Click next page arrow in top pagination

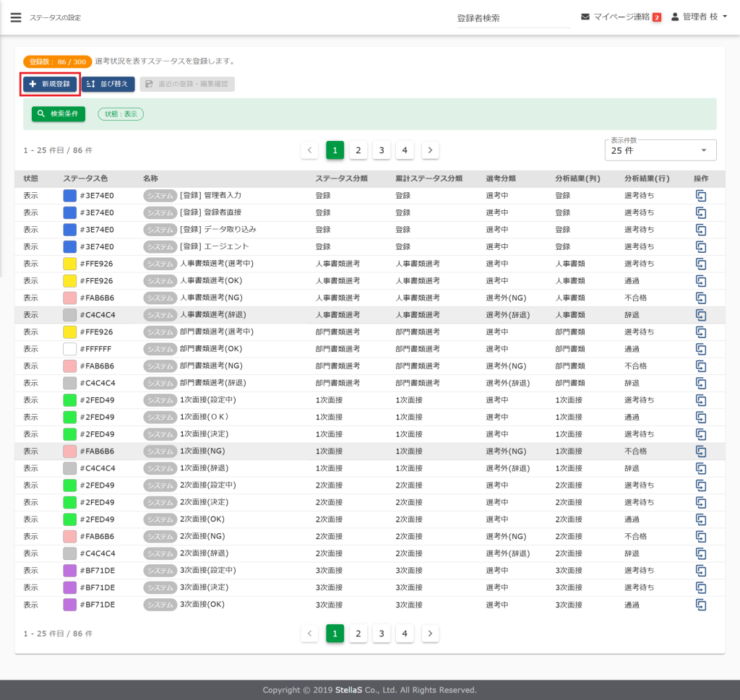[x=430, y=150]
